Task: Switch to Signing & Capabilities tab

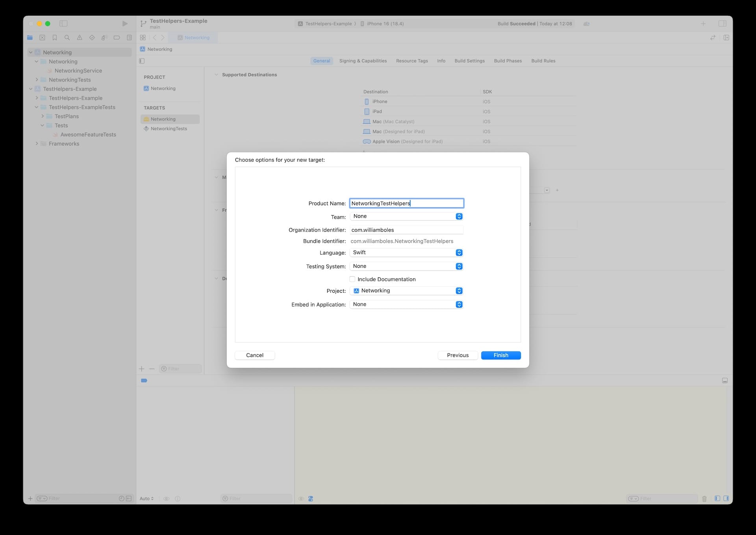Action: point(363,61)
